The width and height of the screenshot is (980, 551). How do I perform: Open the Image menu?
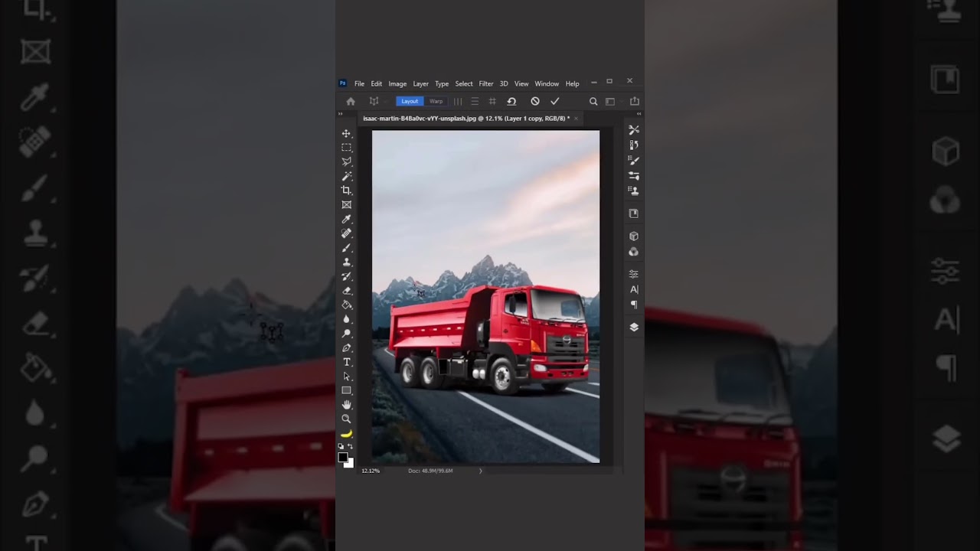(x=397, y=83)
